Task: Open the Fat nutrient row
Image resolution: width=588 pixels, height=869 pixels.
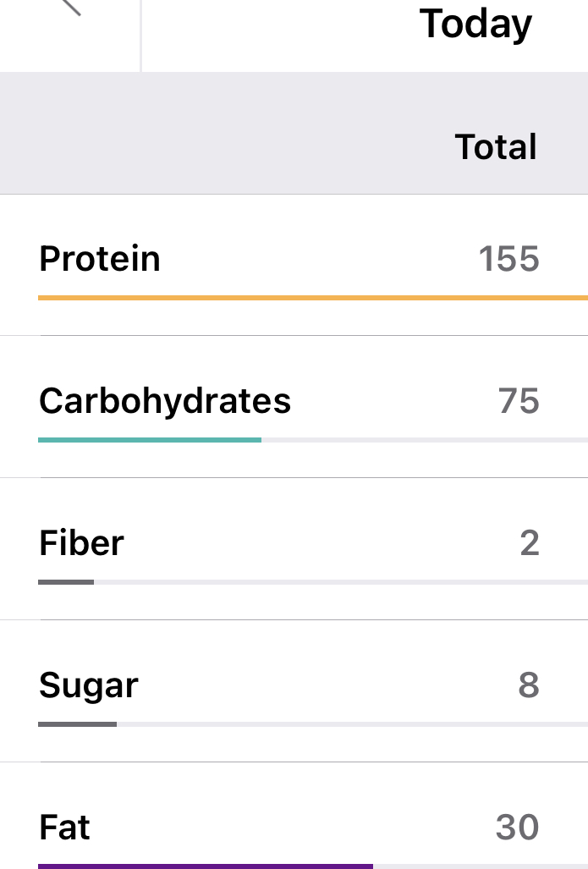Action: tap(294, 816)
